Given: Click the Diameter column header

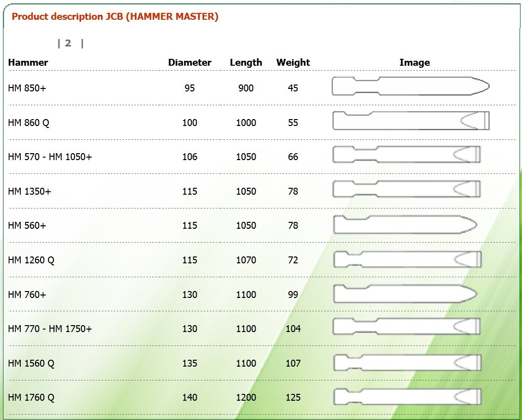Looking at the screenshot, I should pos(190,62).
